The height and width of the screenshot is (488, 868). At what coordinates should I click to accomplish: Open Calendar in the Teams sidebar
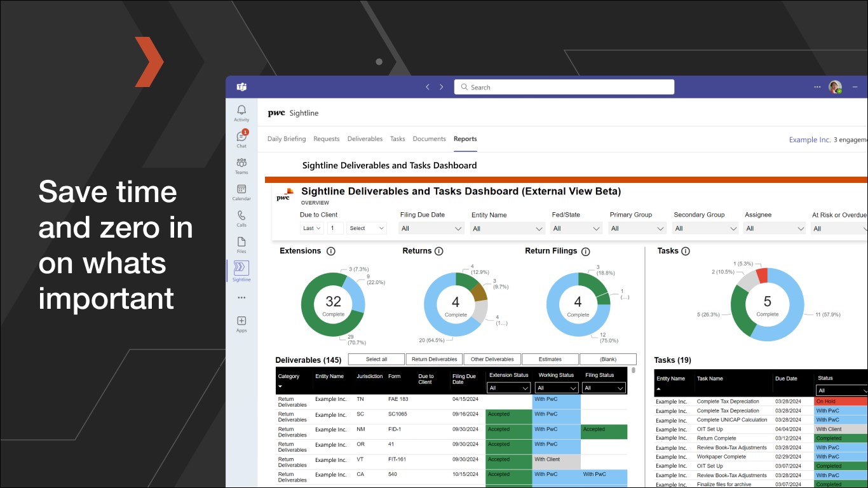coord(241,193)
